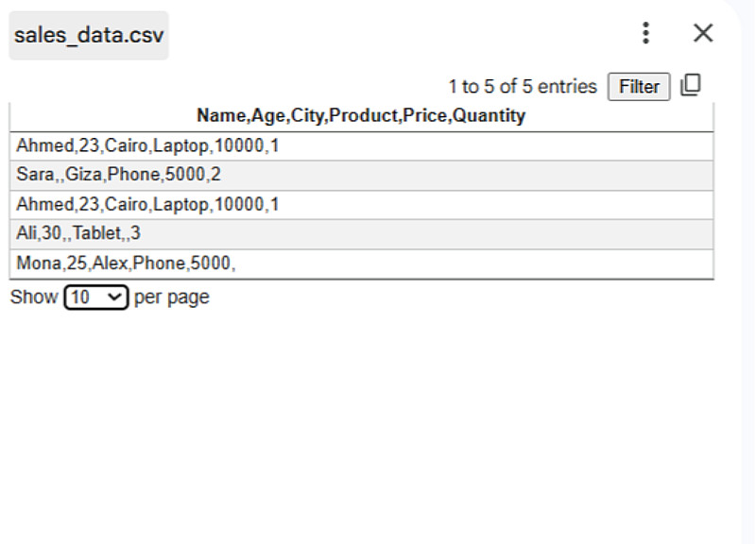
Task: Select the first Ahmed,23,Cairo,Laptop row
Action: pos(147,146)
